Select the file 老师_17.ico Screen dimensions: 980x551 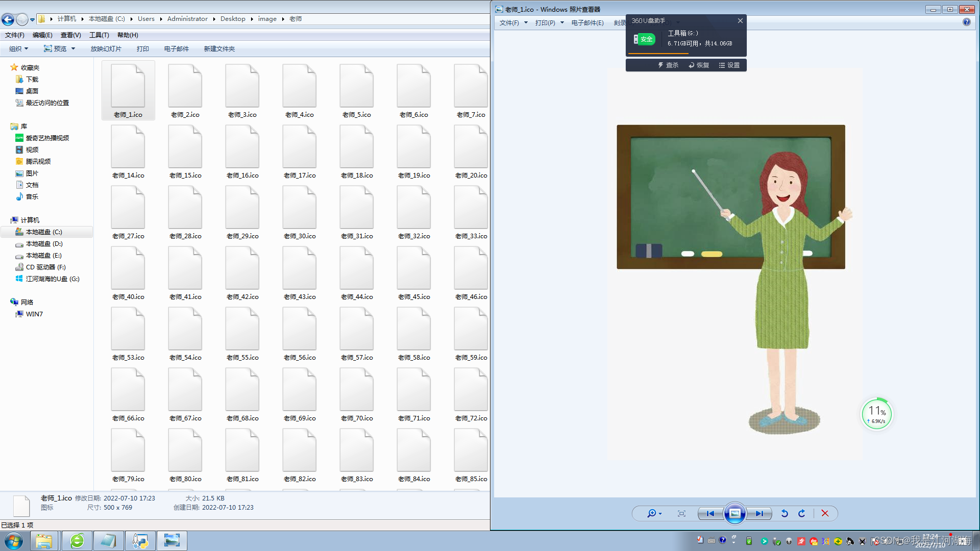tap(300, 152)
